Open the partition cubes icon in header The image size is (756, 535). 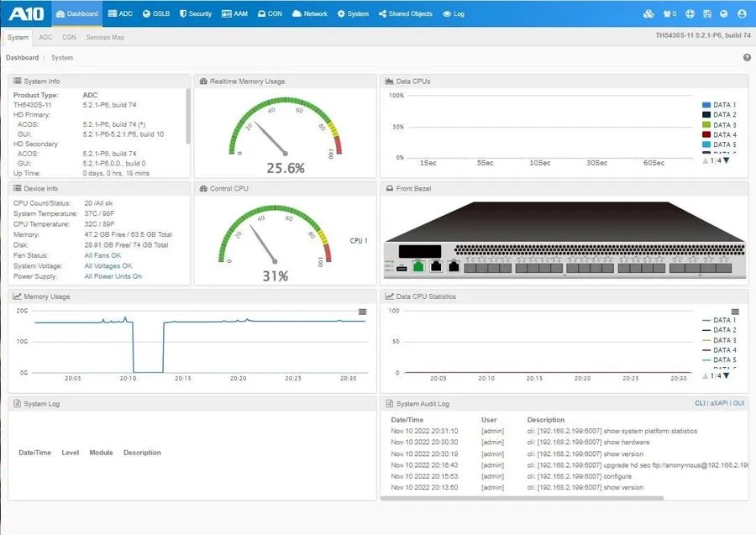[648, 14]
